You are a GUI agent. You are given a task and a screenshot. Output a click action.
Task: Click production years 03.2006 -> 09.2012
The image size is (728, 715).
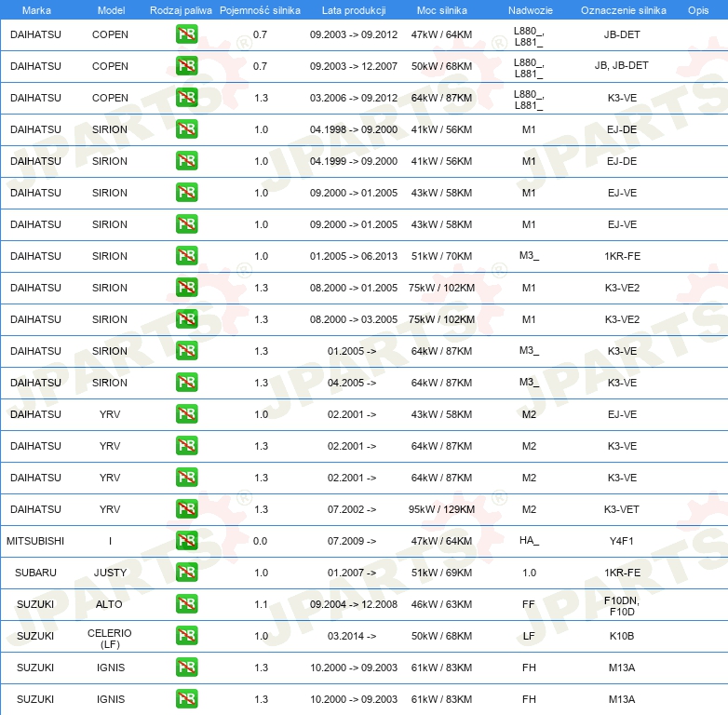(354, 98)
